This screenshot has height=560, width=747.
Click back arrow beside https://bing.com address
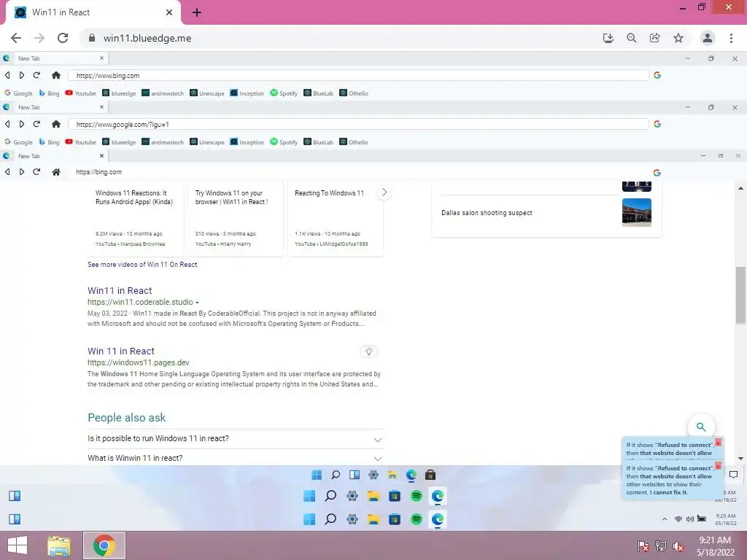tap(7, 172)
